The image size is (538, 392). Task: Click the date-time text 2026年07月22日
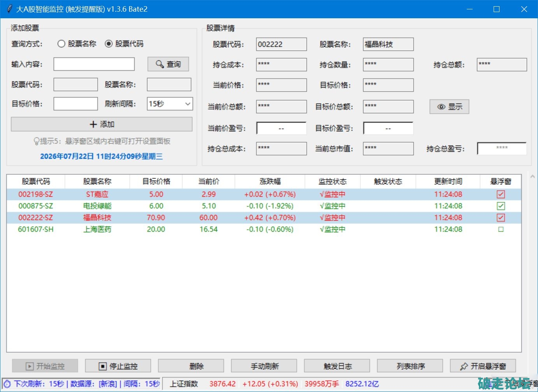tap(67, 156)
